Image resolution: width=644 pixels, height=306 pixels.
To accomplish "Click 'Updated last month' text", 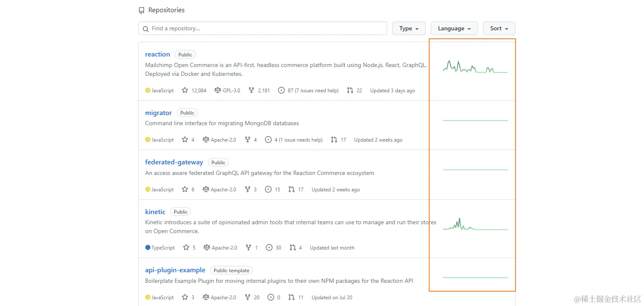I will pyautogui.click(x=332, y=247).
